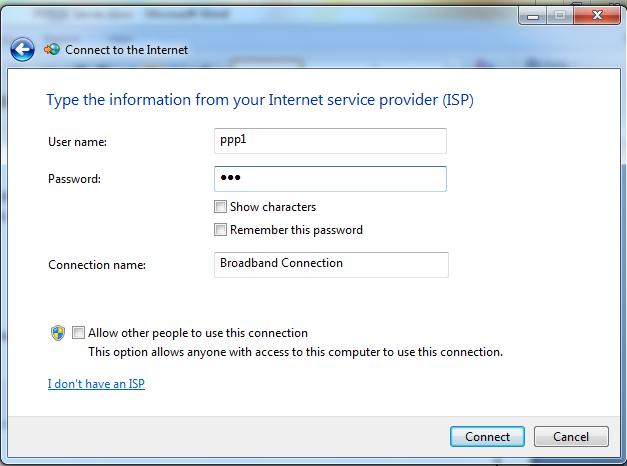627x466 pixels.
Task: Click into the User name field
Action: point(330,141)
